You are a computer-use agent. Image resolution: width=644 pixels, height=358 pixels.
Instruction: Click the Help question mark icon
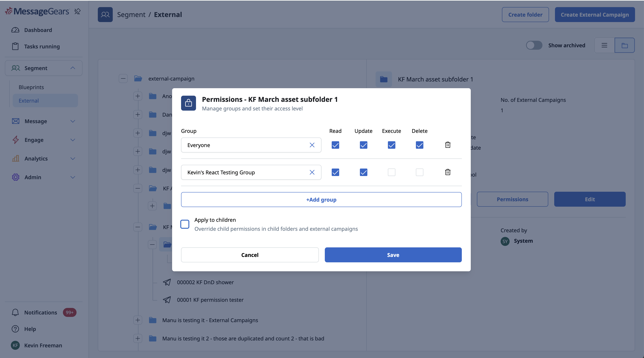pyautogui.click(x=15, y=329)
